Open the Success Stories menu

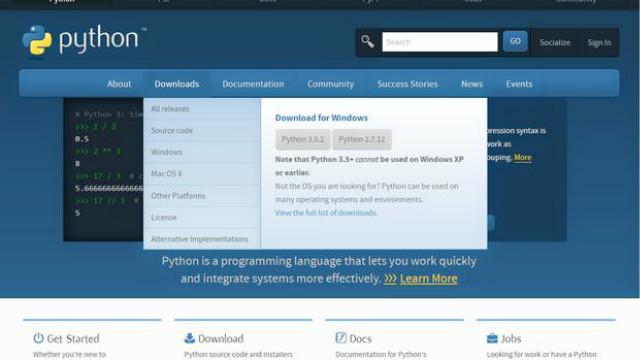(x=407, y=84)
